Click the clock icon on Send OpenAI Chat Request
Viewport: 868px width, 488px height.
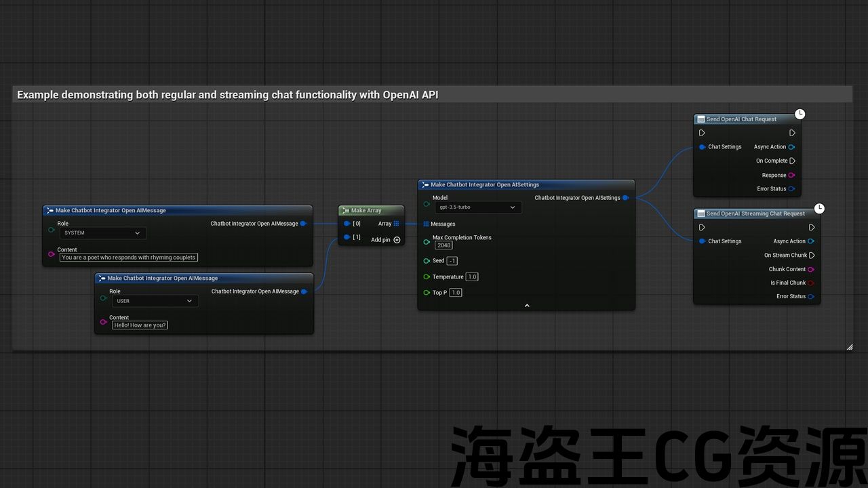click(x=800, y=114)
